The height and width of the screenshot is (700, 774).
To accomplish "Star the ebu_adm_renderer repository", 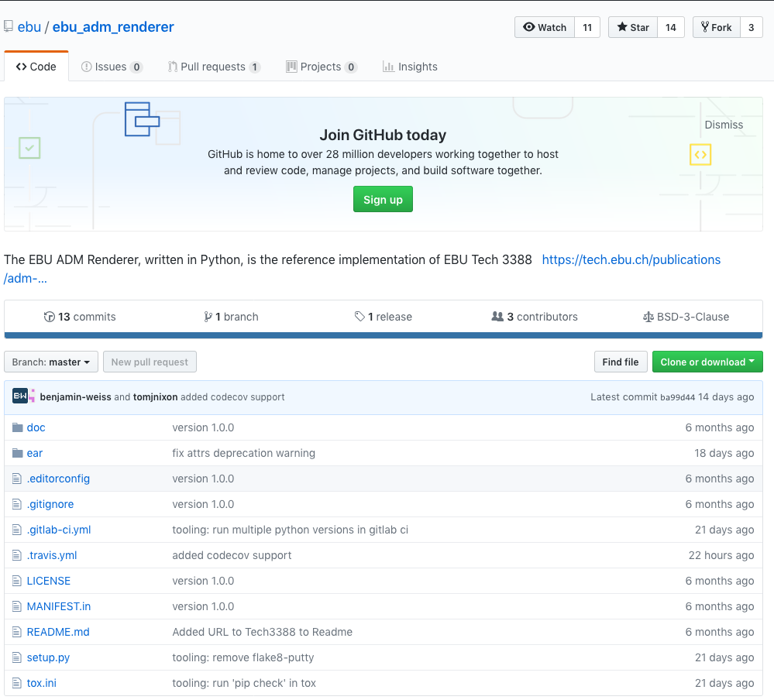I will pyautogui.click(x=633, y=27).
